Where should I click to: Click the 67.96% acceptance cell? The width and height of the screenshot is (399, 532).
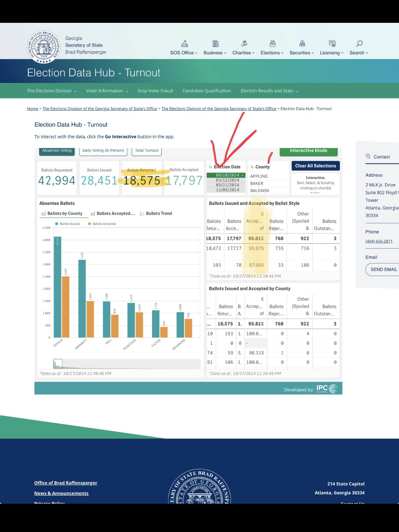(256, 265)
